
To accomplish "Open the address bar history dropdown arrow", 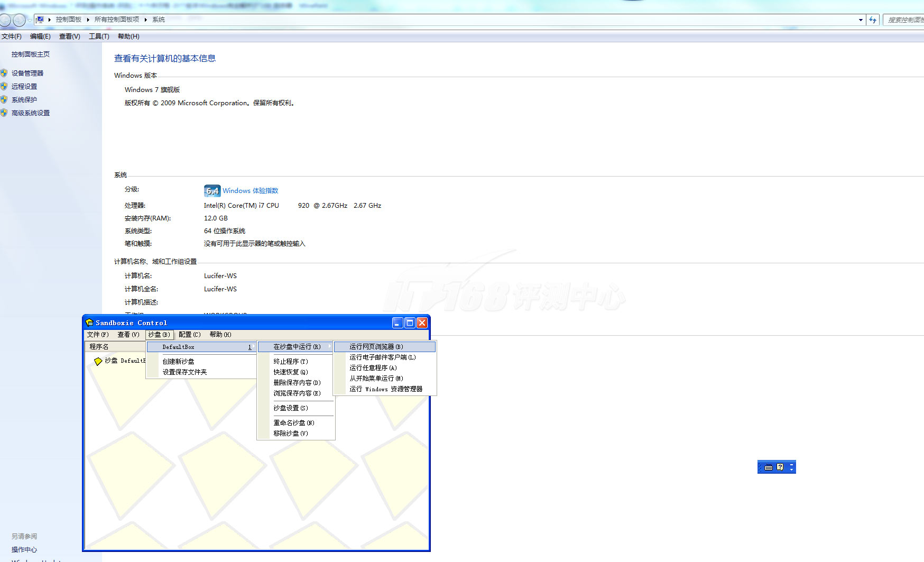I will pos(861,20).
